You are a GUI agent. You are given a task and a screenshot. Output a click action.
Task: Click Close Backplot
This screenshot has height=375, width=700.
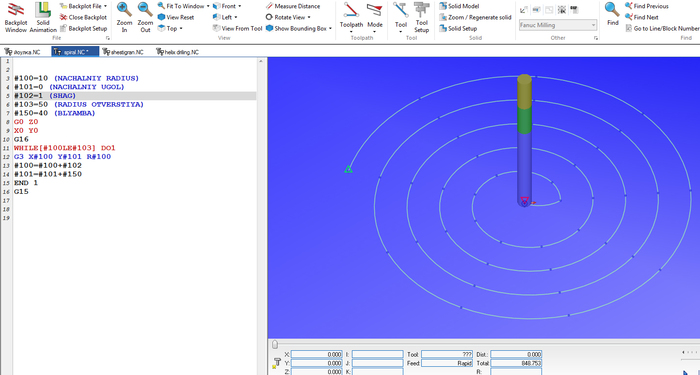pyautogui.click(x=83, y=17)
